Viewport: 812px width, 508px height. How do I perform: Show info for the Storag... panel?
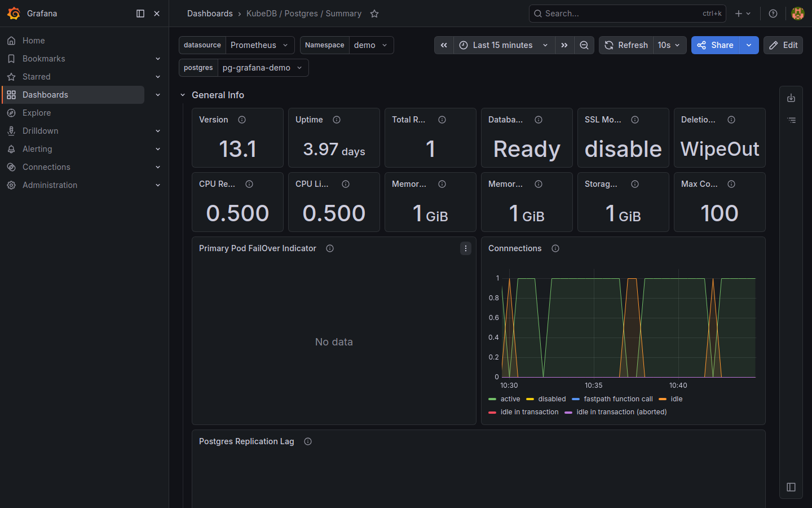click(635, 184)
